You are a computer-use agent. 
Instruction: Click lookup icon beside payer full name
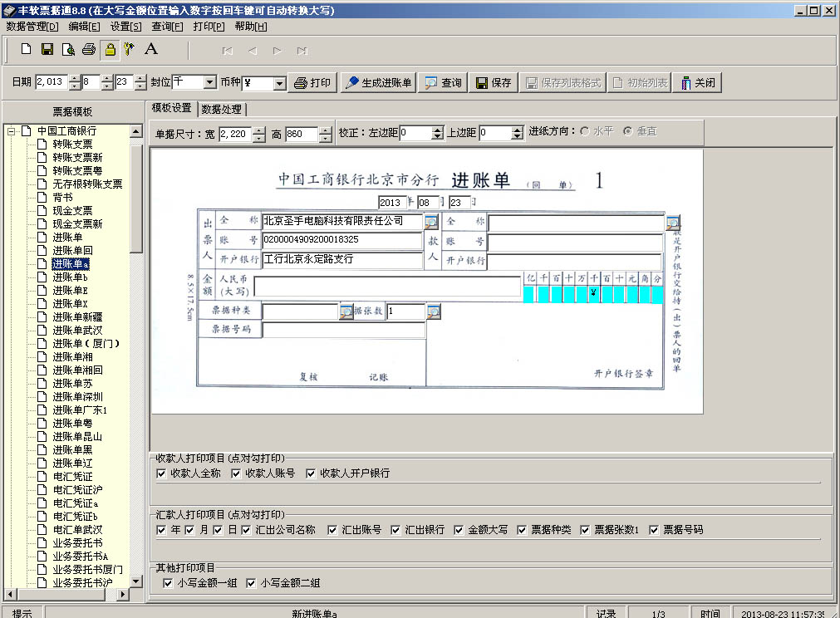[x=430, y=221]
